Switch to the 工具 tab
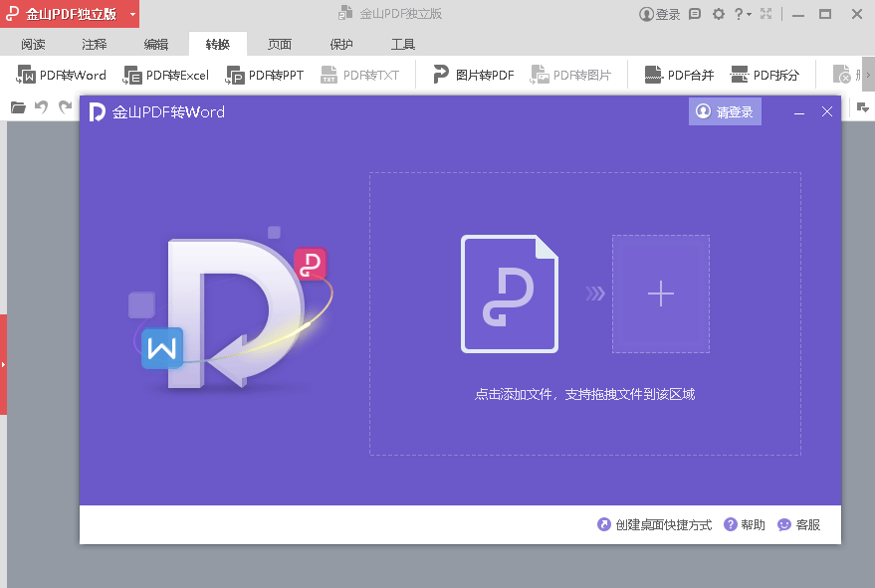 click(x=403, y=44)
